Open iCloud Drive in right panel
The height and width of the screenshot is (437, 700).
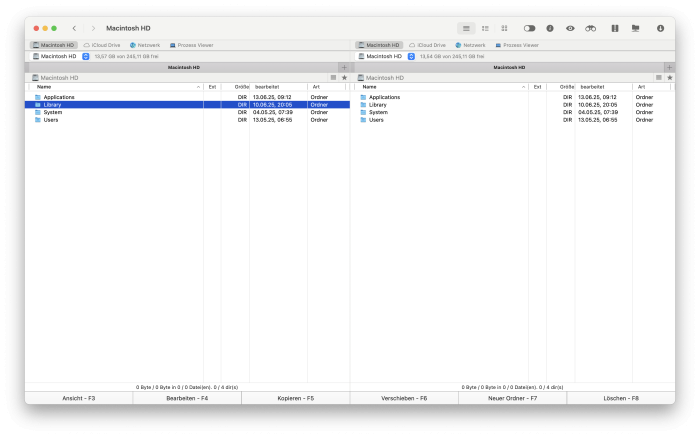pyautogui.click(x=428, y=45)
